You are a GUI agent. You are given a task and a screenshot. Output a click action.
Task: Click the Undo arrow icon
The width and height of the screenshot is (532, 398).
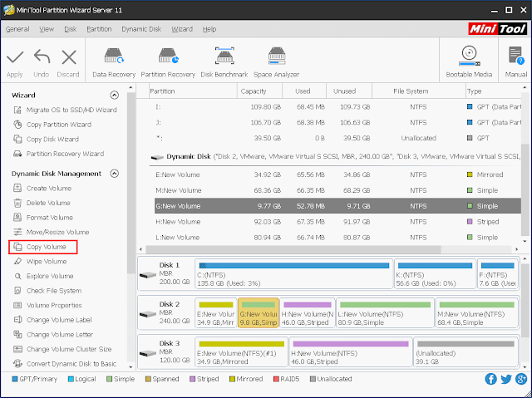click(x=42, y=57)
